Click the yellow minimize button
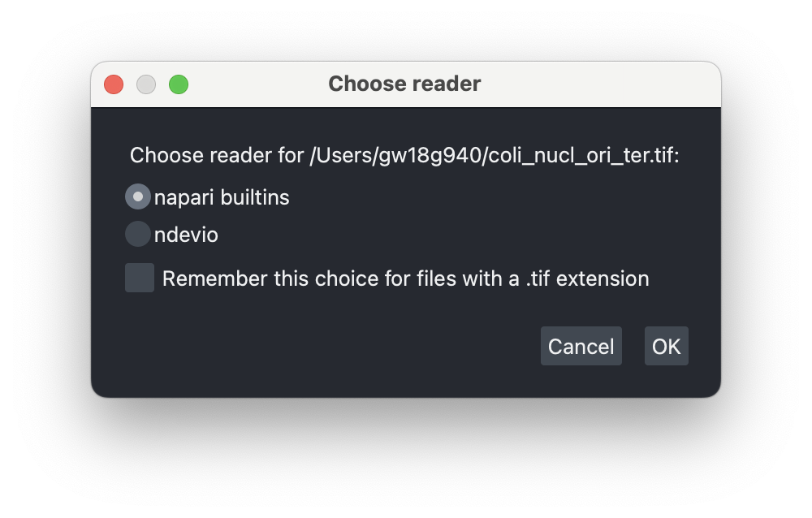This screenshot has width=812, height=518. tap(146, 84)
